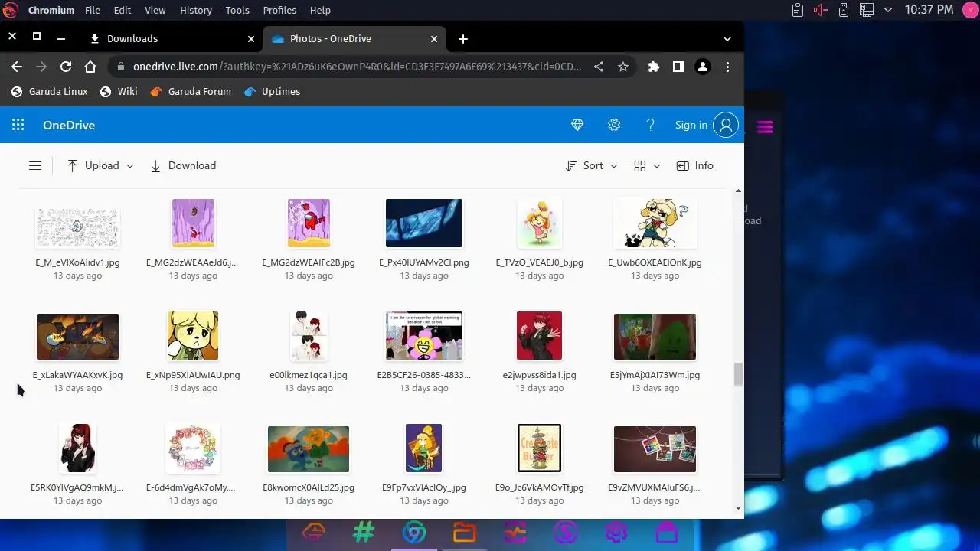This screenshot has width=980, height=551.
Task: Open the Garuda Linux bookmark
Action: tap(49, 91)
